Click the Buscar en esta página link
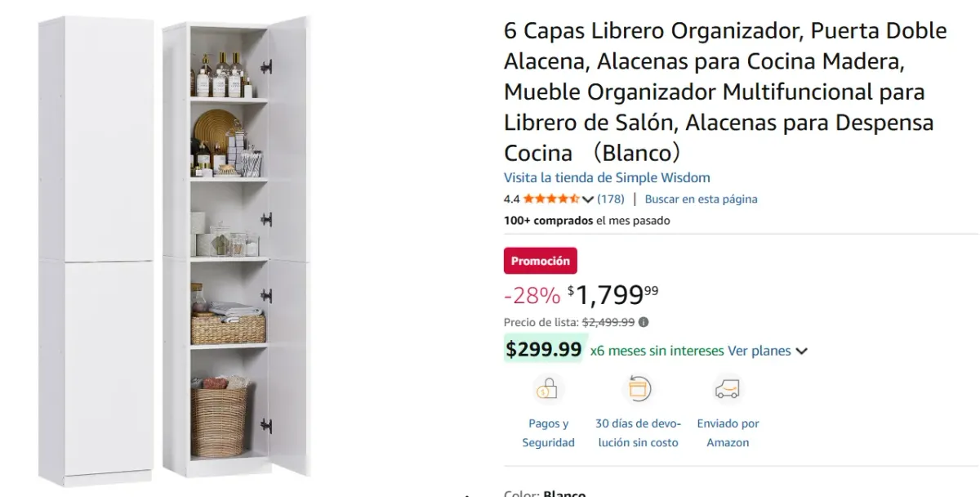Image resolution: width=980 pixels, height=497 pixels. pyautogui.click(x=702, y=199)
